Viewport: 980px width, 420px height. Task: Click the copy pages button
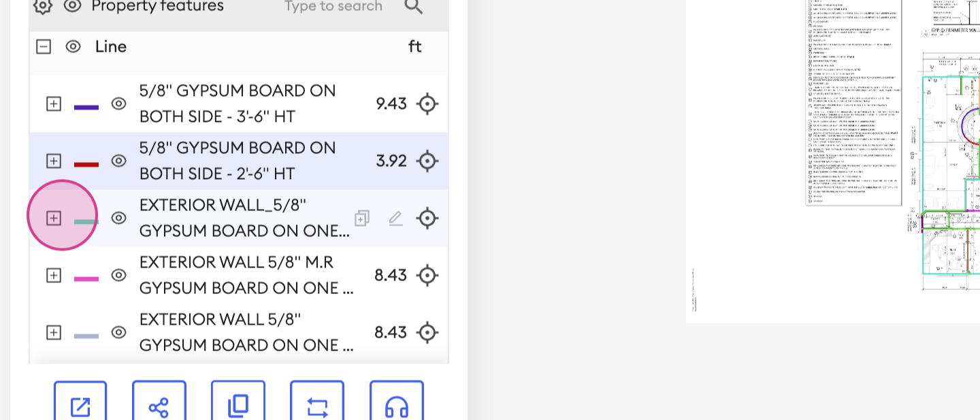238,407
